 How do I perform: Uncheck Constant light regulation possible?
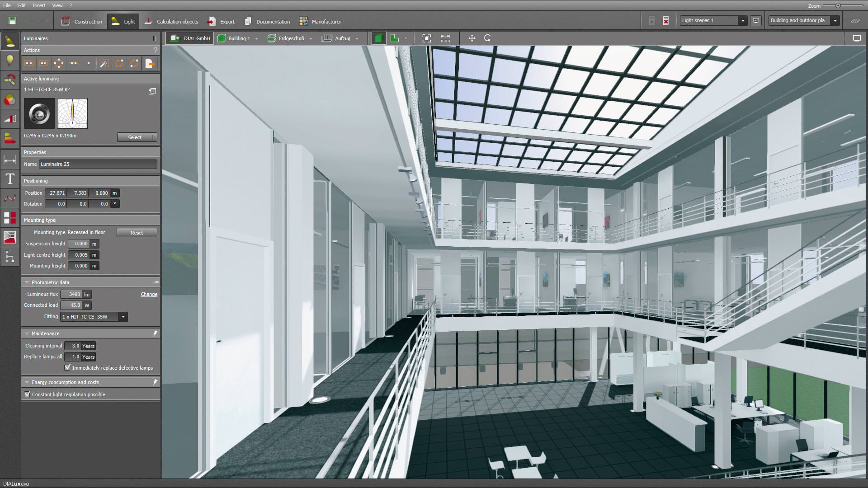[27, 394]
